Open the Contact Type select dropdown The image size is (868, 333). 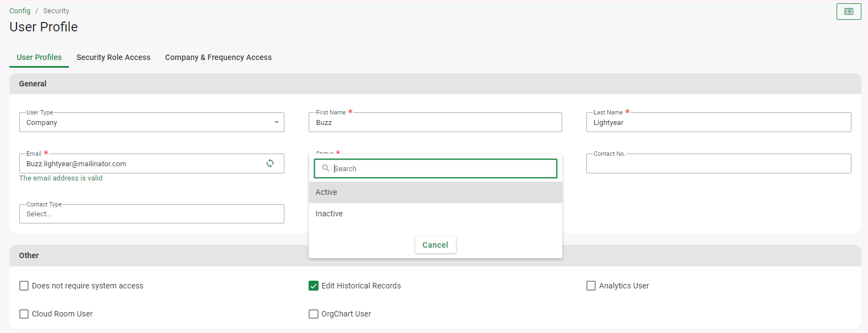point(152,214)
